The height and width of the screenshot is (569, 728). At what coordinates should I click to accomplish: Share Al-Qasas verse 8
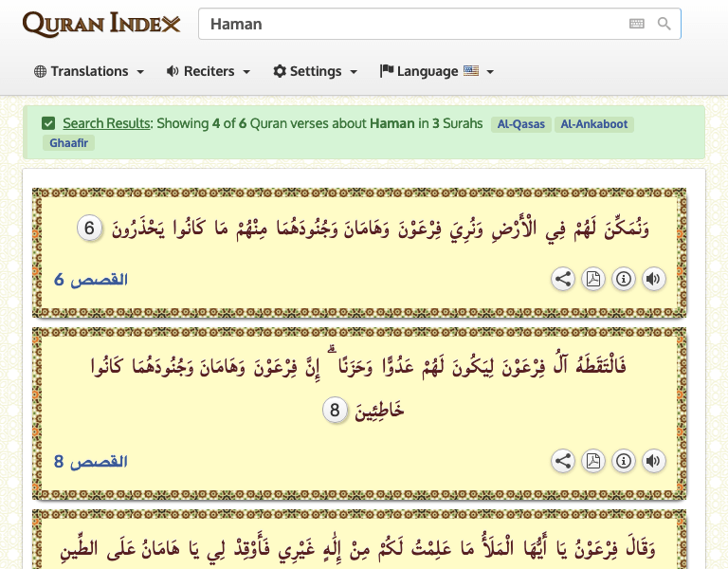point(563,461)
